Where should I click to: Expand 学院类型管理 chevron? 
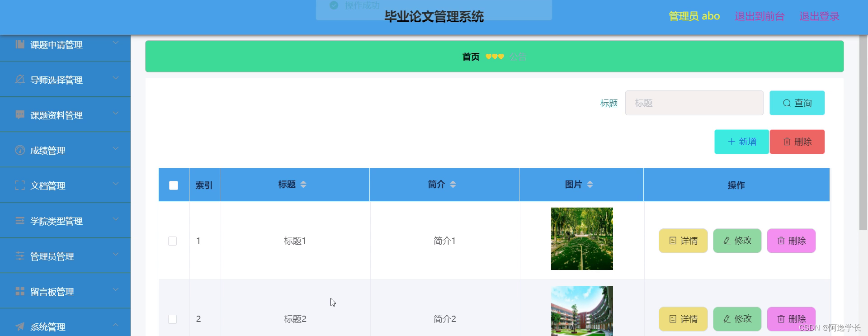(x=116, y=219)
